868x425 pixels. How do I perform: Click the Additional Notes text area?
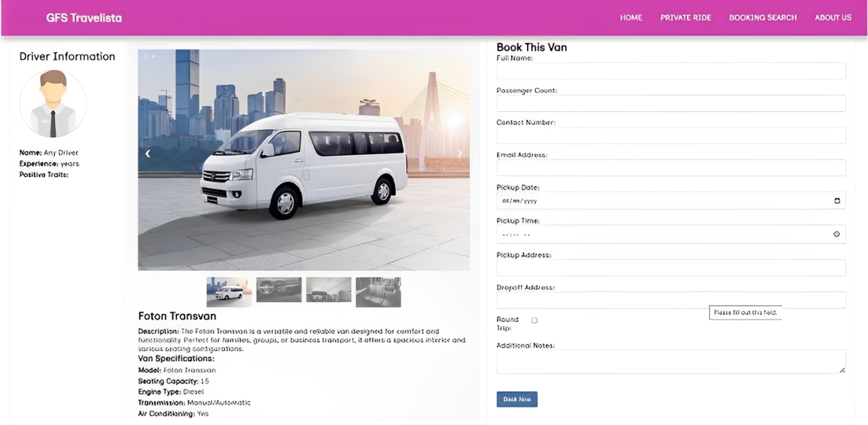pyautogui.click(x=671, y=361)
